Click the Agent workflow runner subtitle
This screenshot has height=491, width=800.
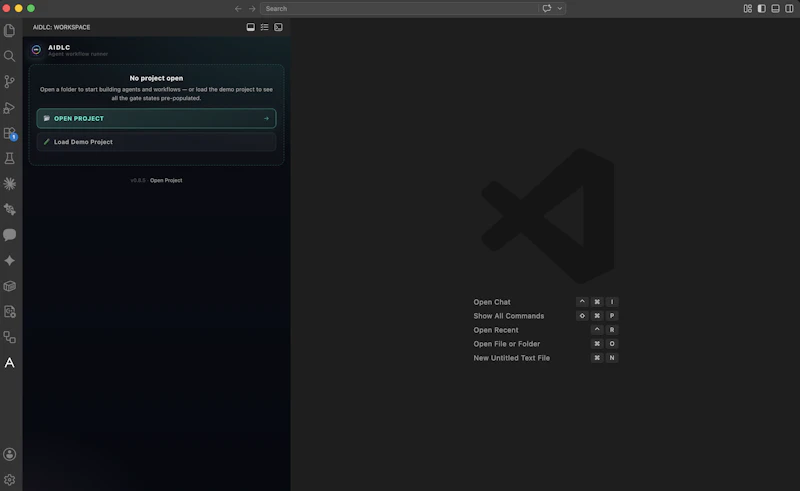pos(78,54)
